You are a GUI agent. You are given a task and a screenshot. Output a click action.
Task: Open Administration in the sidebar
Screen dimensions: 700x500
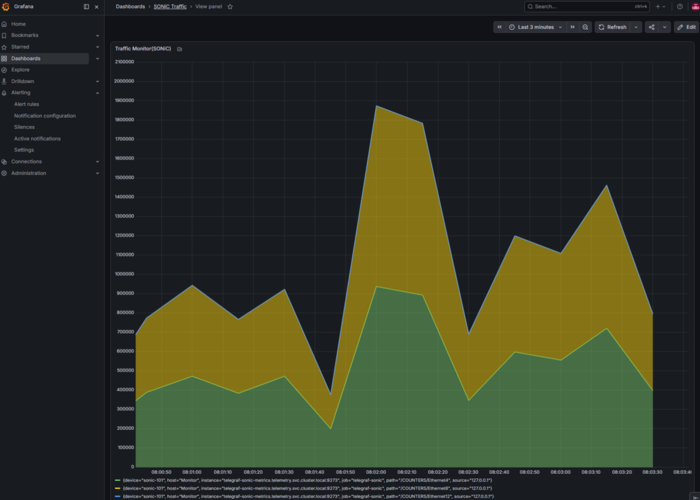tap(29, 173)
